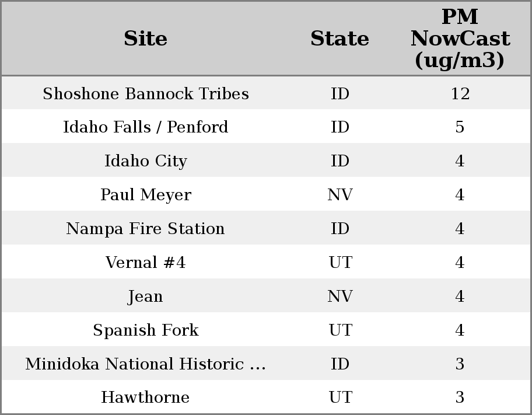Select the Paul Meyer site
This screenshot has width=532, height=415.
[145, 195]
